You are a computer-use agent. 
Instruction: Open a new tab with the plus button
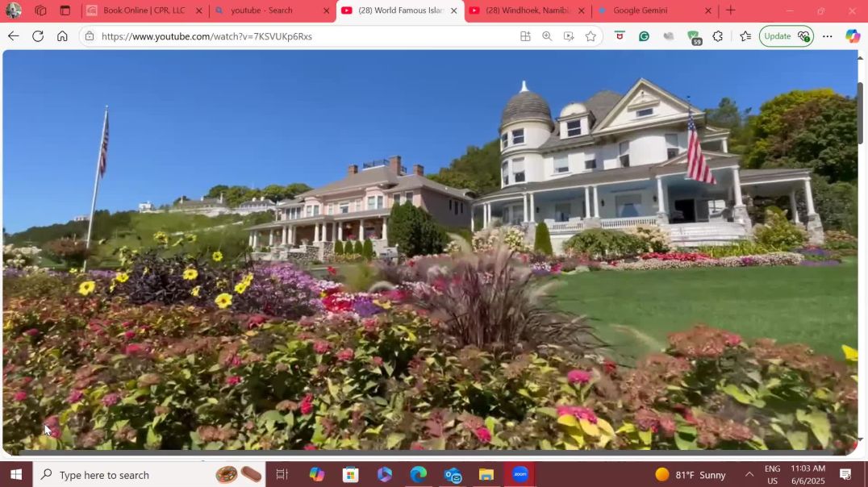[x=731, y=10]
